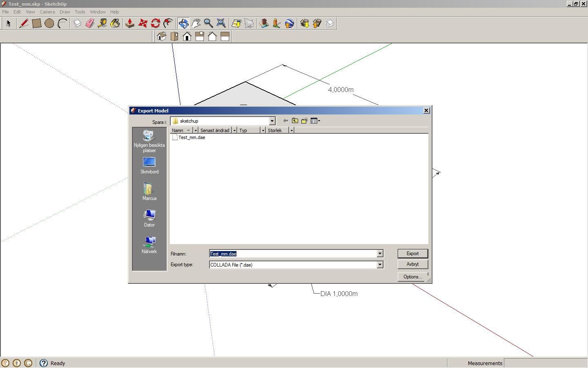Select the Eraser tool in toolbar
Screen dimensions: 588x368
[x=90, y=23]
